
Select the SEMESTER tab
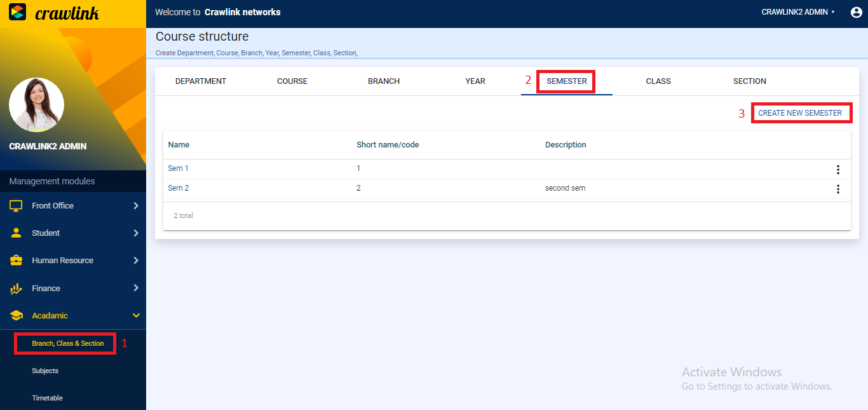click(567, 81)
